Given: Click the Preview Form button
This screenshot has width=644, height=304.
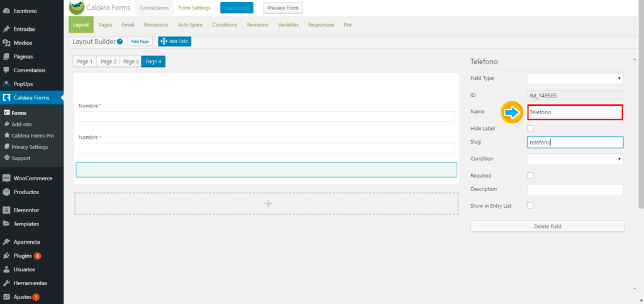Looking at the screenshot, I should click(x=282, y=8).
